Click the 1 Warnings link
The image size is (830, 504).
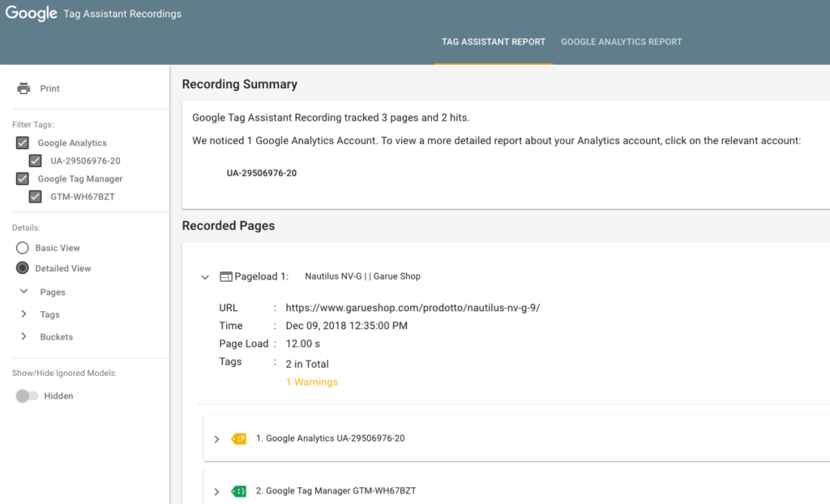(x=312, y=382)
